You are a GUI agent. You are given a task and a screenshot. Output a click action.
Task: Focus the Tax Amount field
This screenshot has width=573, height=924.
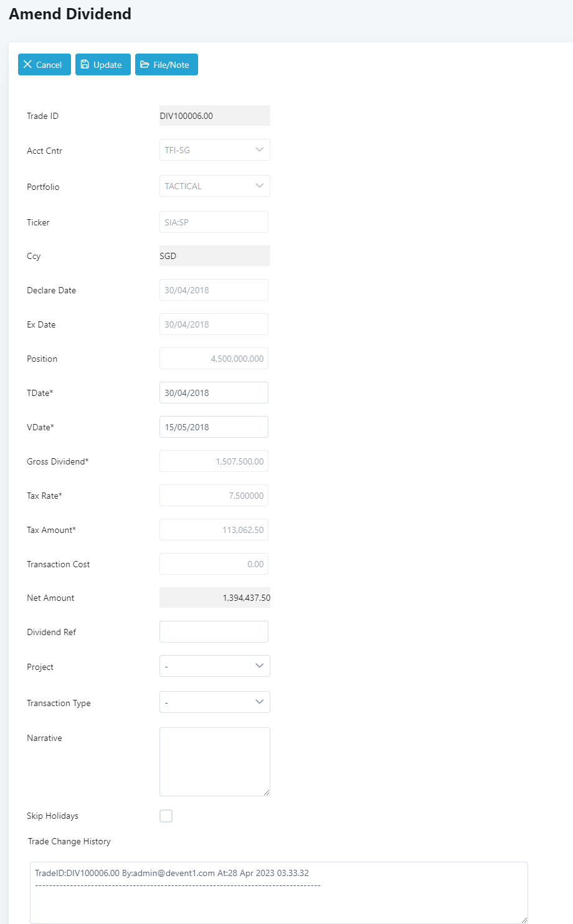[x=214, y=530]
